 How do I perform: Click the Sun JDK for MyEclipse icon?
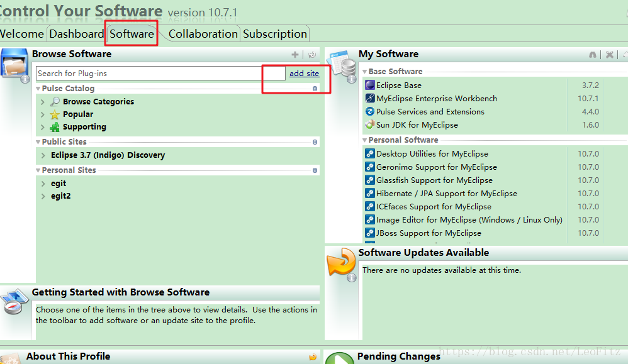(x=370, y=124)
